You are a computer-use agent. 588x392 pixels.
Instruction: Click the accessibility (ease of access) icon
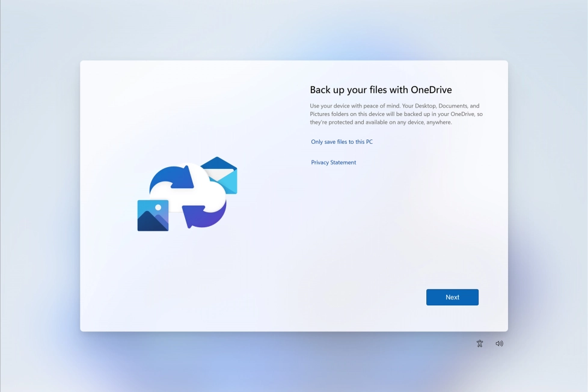click(480, 343)
